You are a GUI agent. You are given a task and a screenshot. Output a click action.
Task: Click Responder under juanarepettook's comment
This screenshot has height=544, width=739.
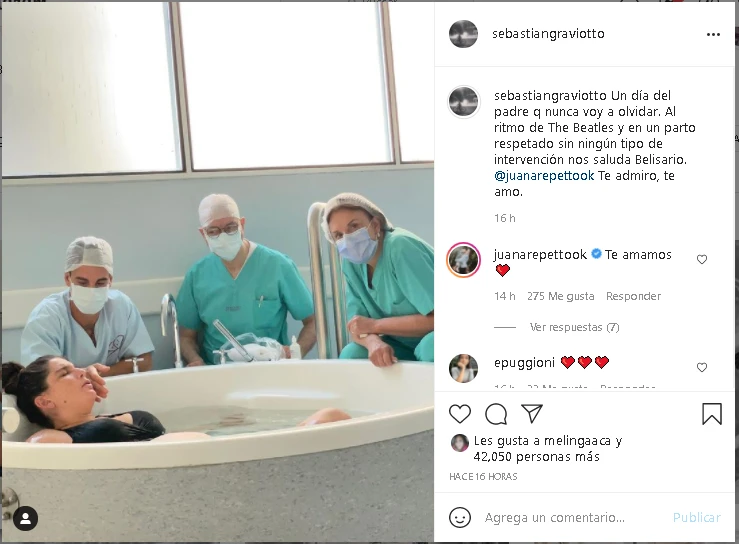[633, 296]
